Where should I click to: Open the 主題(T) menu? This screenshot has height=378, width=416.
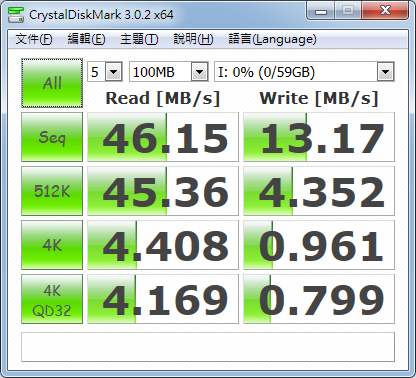[x=139, y=39]
